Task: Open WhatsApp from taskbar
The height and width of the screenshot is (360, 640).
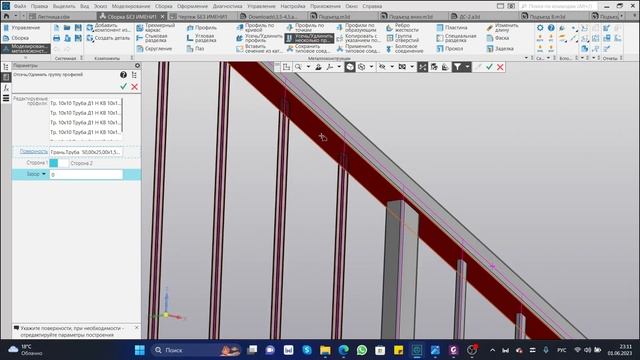Action: coord(362,350)
